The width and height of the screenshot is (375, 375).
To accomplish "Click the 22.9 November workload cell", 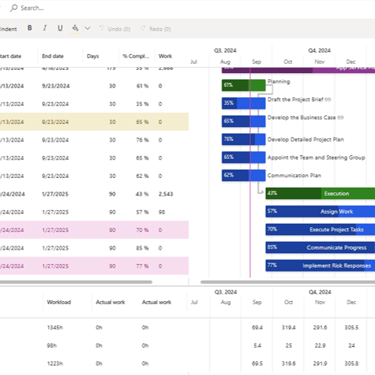I will tap(320, 346).
